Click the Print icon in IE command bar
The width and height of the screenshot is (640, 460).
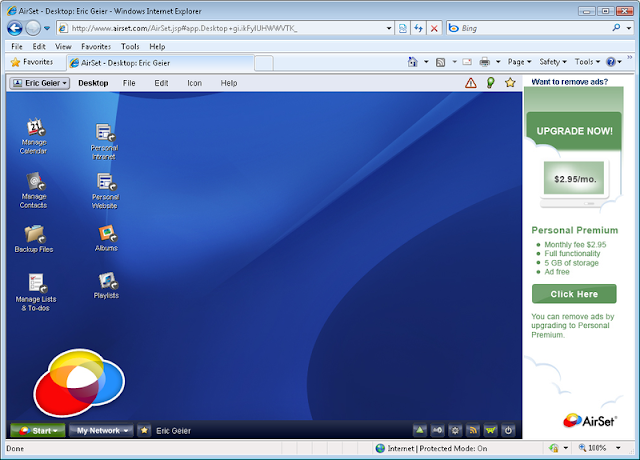(484, 62)
